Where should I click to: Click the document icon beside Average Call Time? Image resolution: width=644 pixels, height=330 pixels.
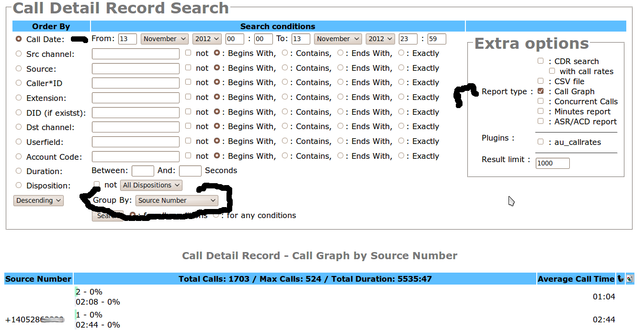pyautogui.click(x=629, y=279)
